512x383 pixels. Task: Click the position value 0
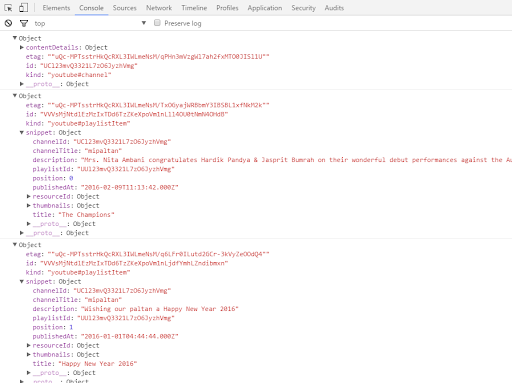[x=71, y=178]
